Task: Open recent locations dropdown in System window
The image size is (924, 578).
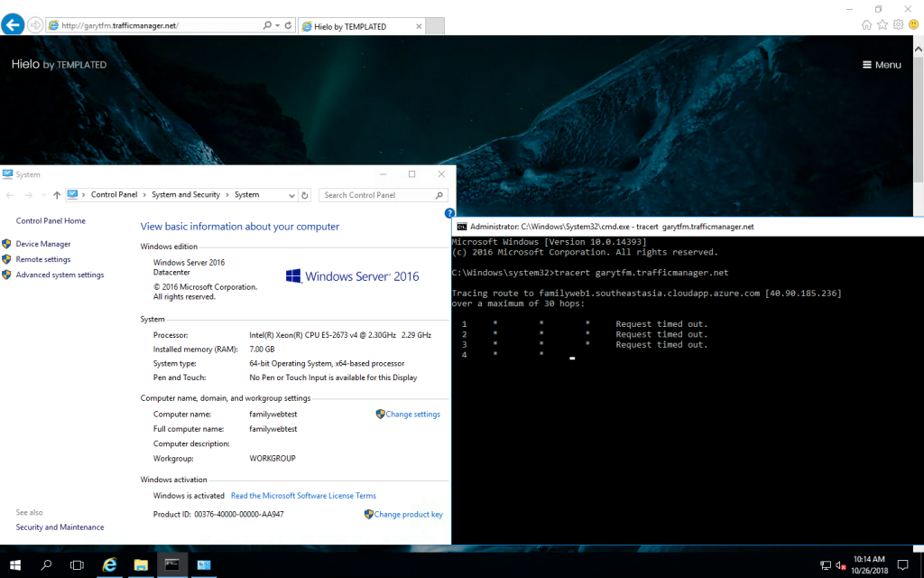Action: tap(43, 195)
